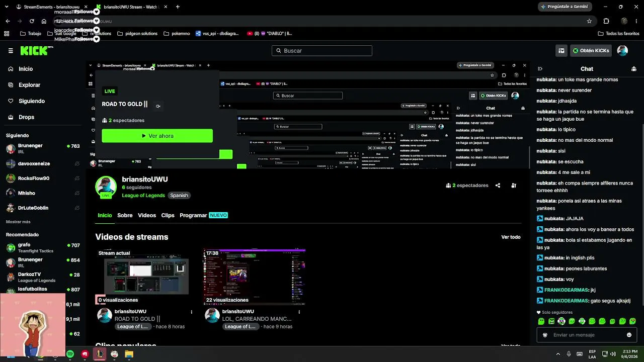
Task: Reload the page in Chrome
Action: click(32, 21)
